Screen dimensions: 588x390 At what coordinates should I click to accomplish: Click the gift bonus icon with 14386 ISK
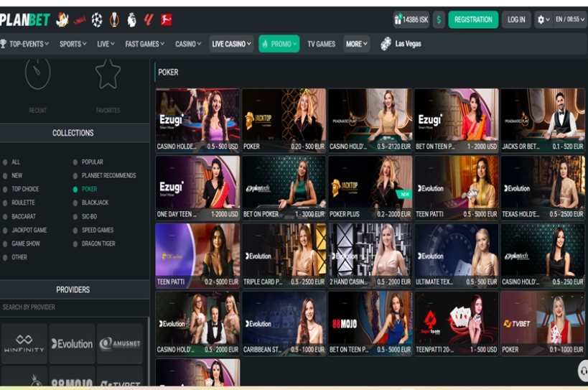(x=411, y=19)
